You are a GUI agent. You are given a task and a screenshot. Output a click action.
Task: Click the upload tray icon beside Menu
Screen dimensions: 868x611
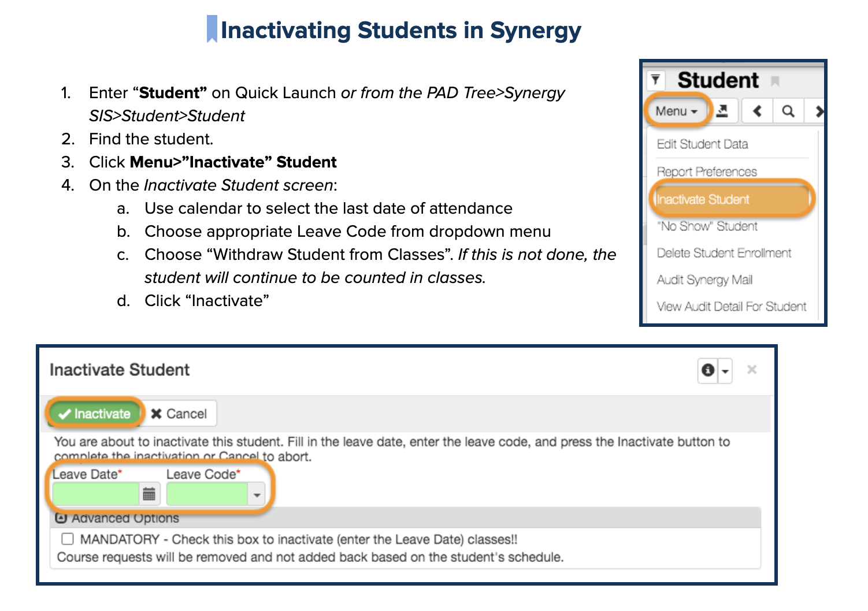pos(722,111)
